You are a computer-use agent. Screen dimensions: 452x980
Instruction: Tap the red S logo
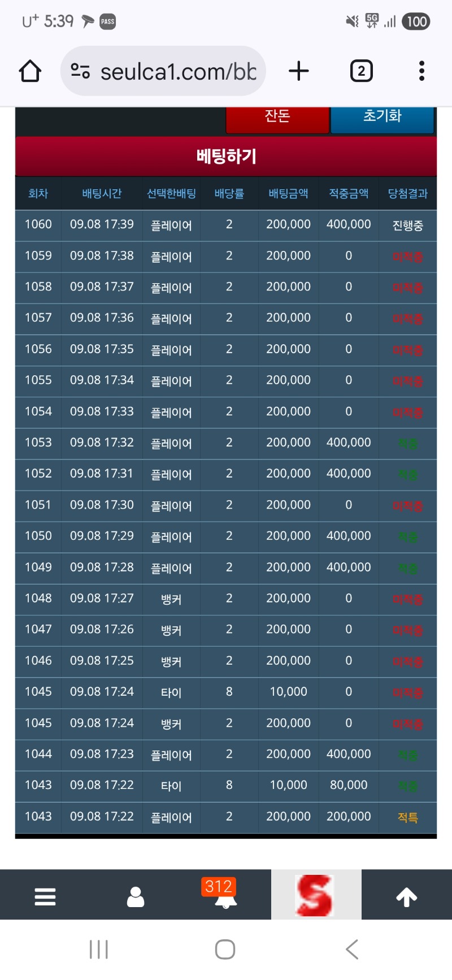point(316,895)
